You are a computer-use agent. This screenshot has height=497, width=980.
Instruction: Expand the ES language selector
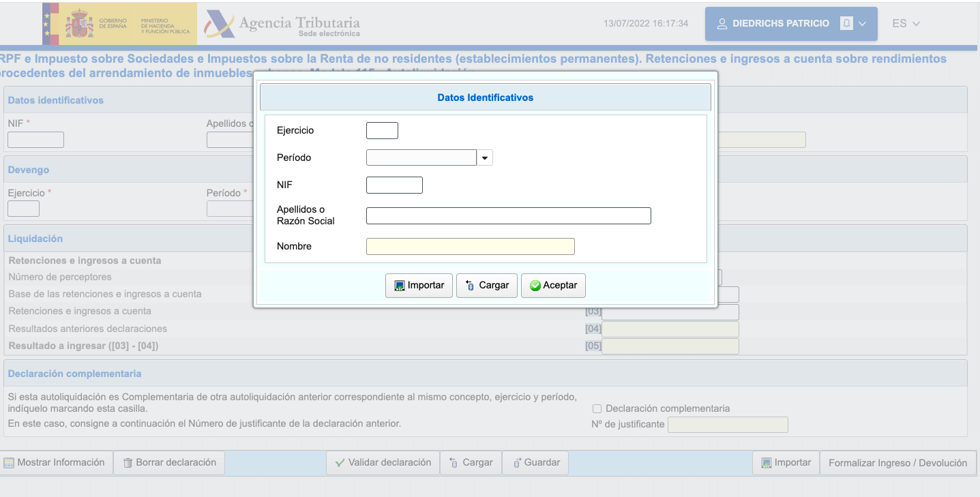click(906, 24)
